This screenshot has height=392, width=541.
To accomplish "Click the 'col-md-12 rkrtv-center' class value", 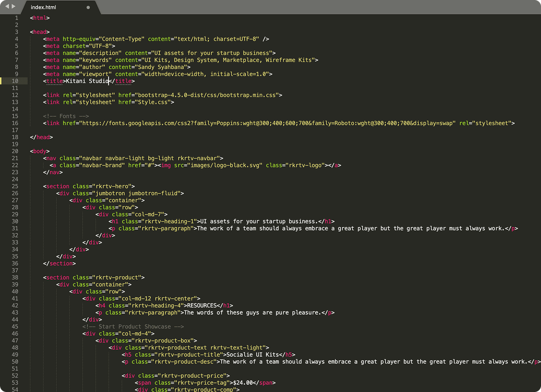I will [158, 298].
